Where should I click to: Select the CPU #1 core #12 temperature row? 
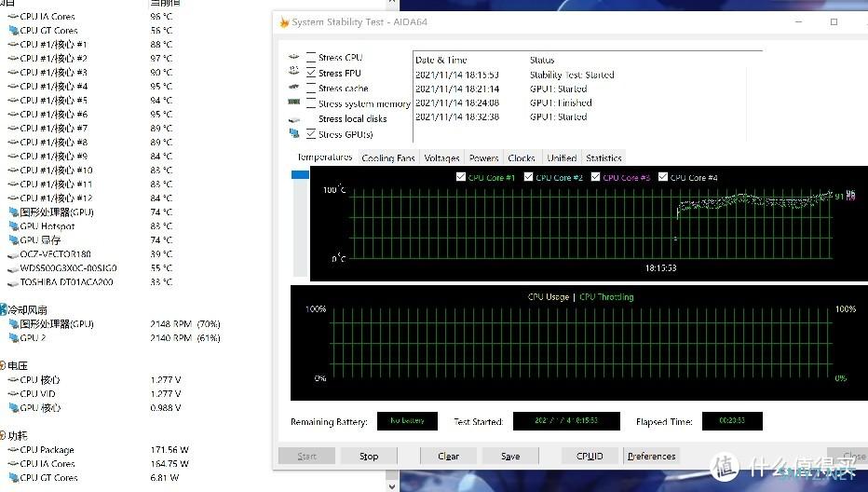pyautogui.click(x=90, y=198)
